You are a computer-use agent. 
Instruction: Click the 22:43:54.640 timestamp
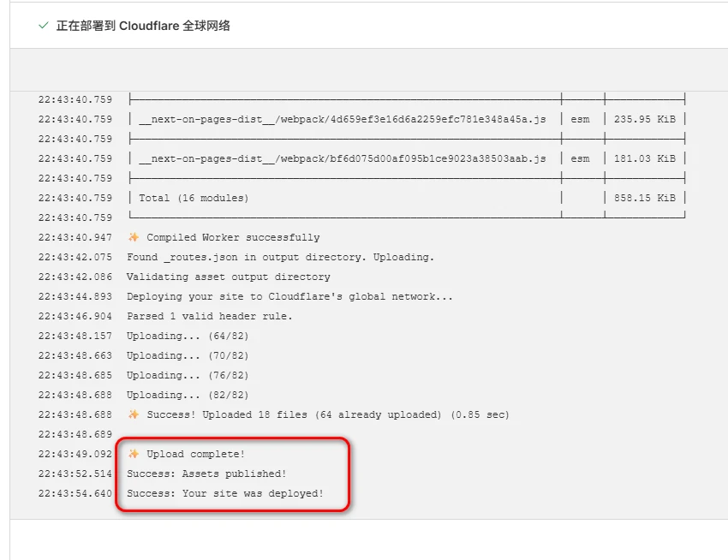tap(75, 493)
